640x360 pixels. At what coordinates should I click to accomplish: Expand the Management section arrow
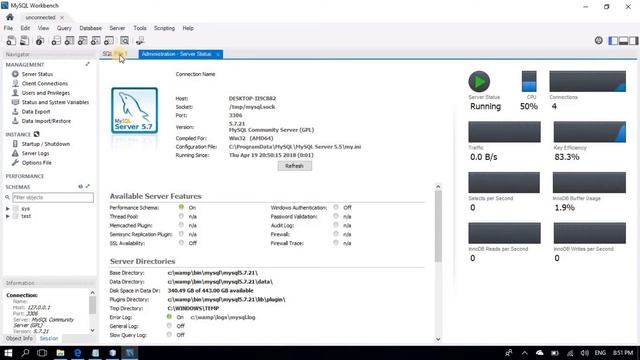coord(87,64)
